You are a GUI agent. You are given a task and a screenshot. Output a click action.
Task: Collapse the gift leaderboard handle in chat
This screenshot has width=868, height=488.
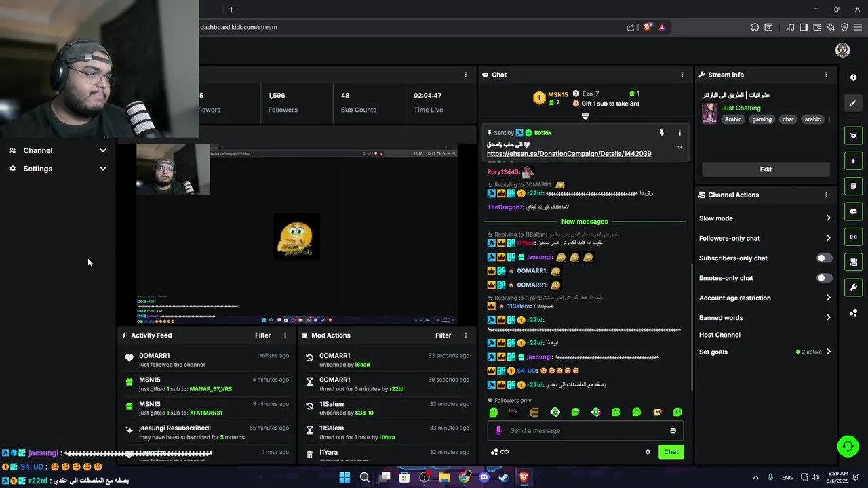click(585, 116)
